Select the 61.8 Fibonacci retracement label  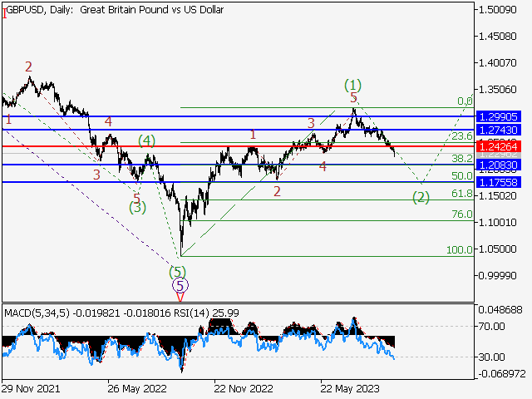pos(461,194)
